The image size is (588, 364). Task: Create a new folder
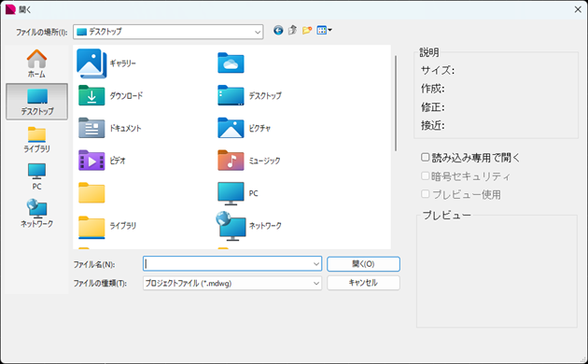pos(307,31)
